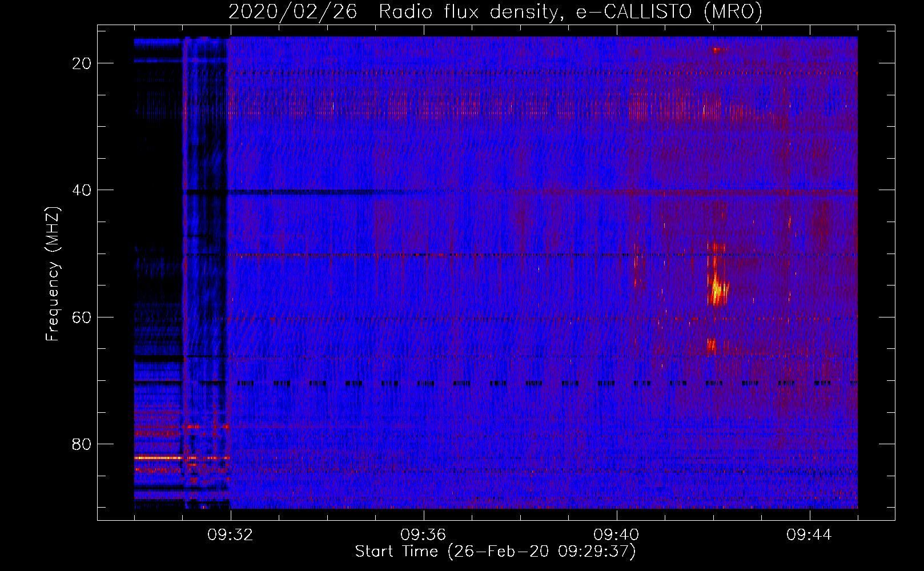Click the 09:32 time tick label
Screen dimensions: 924x571
230,535
